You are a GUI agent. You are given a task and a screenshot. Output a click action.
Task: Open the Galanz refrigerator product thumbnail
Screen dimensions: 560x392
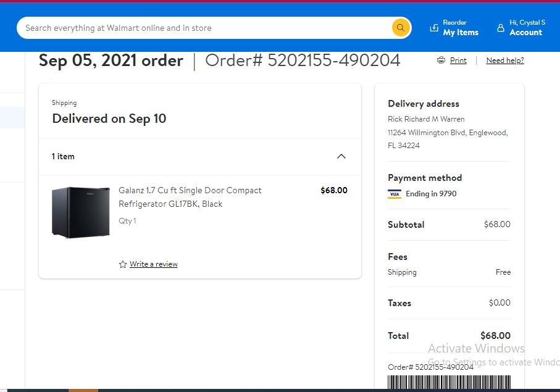coord(81,212)
